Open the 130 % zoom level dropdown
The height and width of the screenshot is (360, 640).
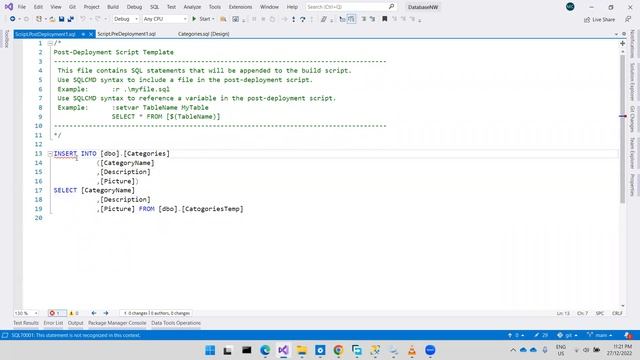26,313
